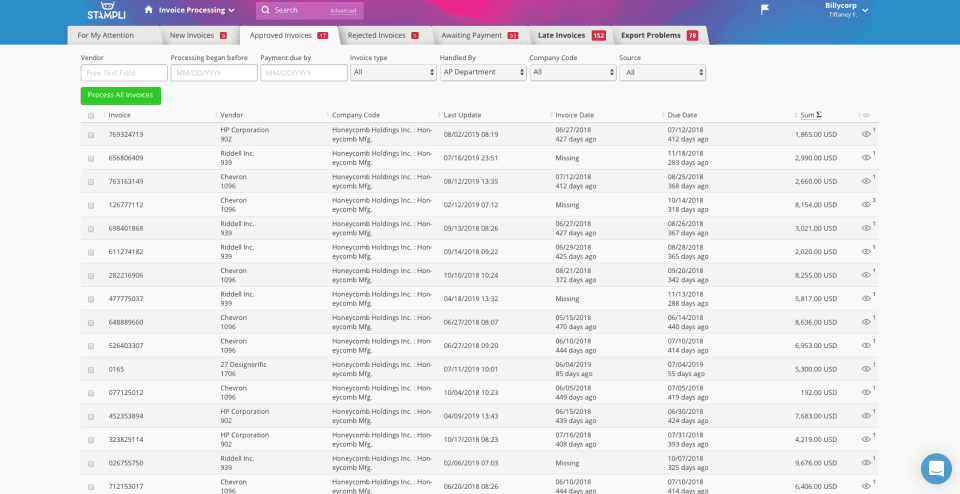Click the Process All Invoices button
Viewport: 960px width, 494px height.
click(x=121, y=95)
